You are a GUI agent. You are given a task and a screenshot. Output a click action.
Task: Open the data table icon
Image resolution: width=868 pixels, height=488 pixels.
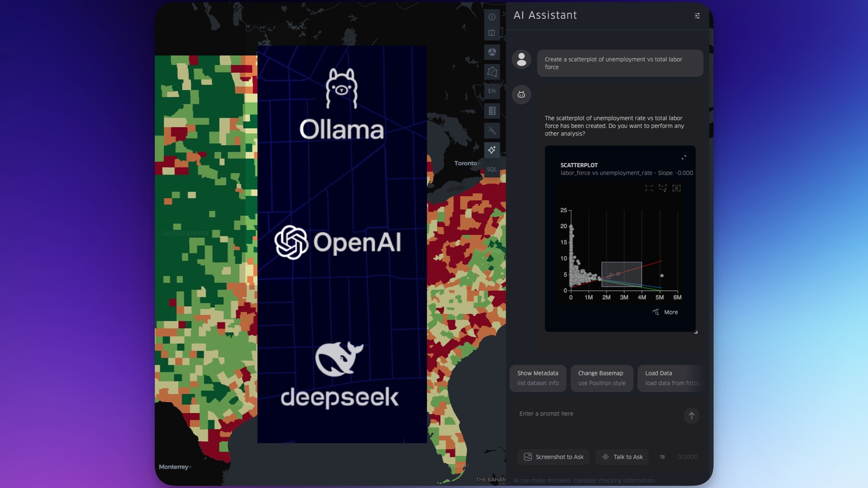[x=492, y=111]
